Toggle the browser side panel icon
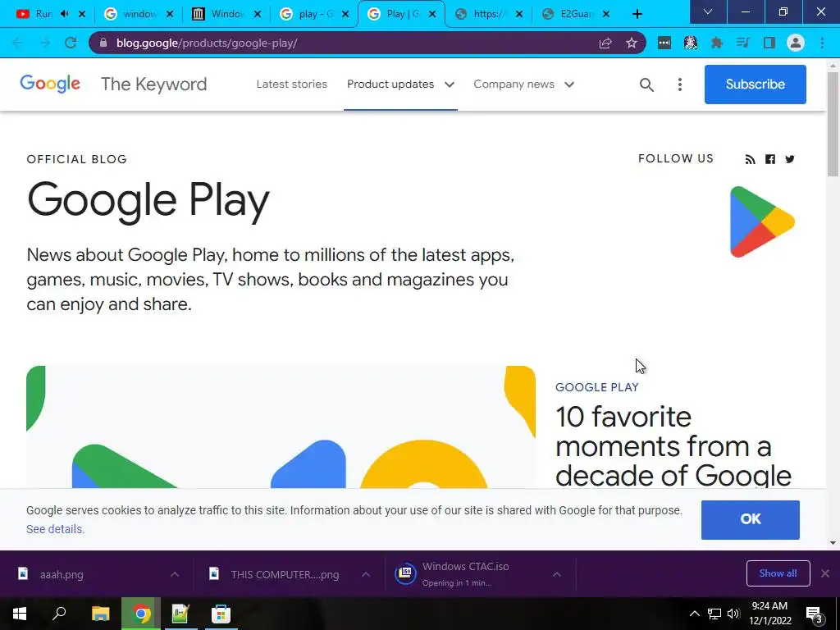Image resolution: width=840 pixels, height=630 pixels. point(769,43)
